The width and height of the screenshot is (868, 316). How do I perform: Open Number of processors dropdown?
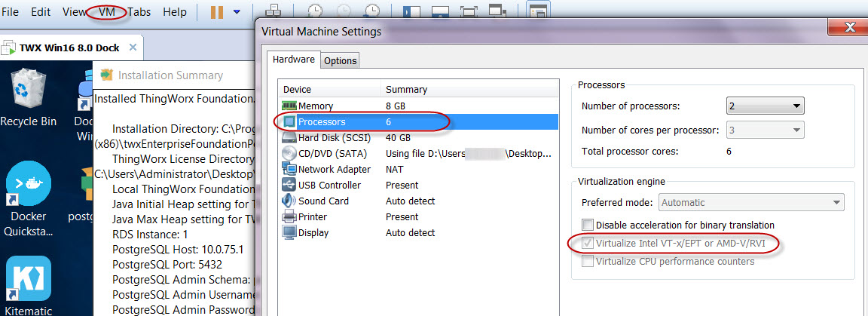click(x=765, y=106)
